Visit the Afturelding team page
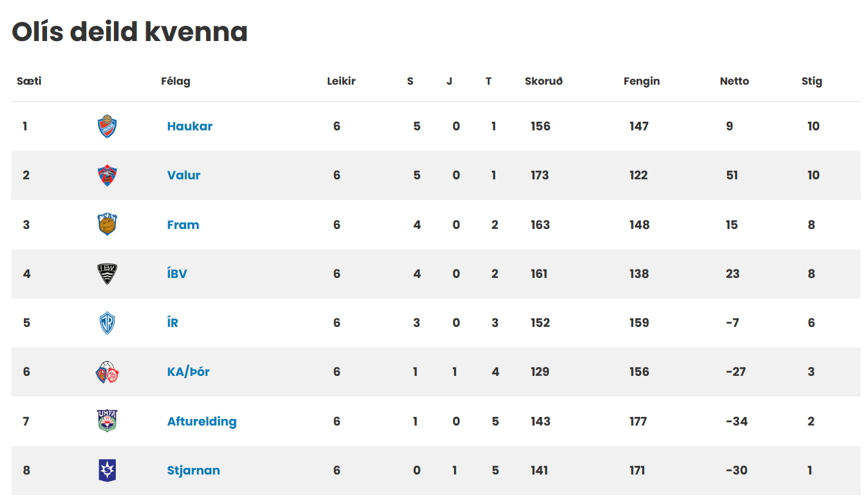The image size is (868, 501). pyautogui.click(x=201, y=422)
